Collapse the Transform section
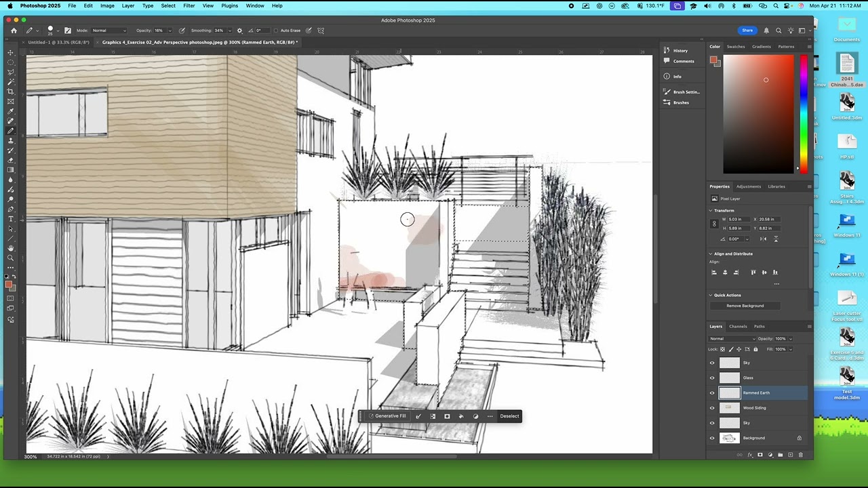The width and height of the screenshot is (868, 488). (711, 211)
